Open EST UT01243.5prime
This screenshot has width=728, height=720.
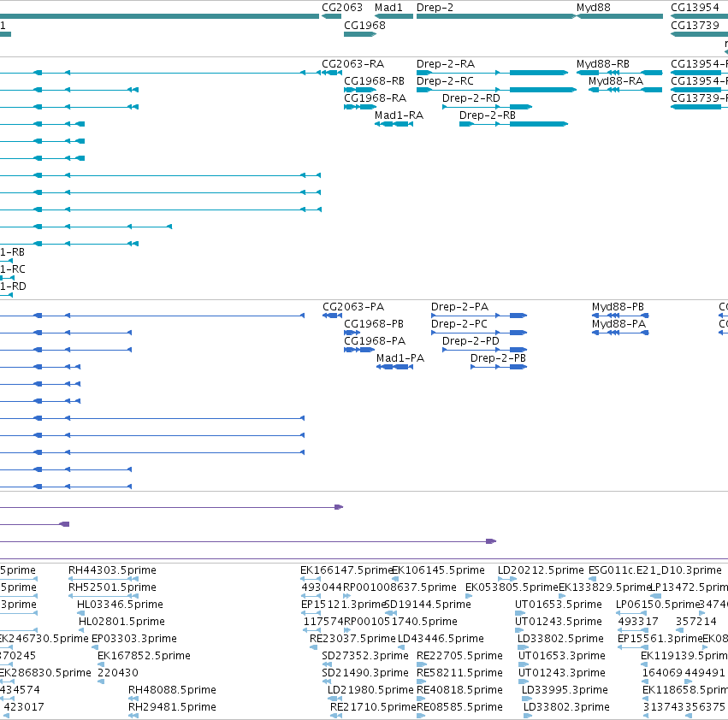coord(558,622)
